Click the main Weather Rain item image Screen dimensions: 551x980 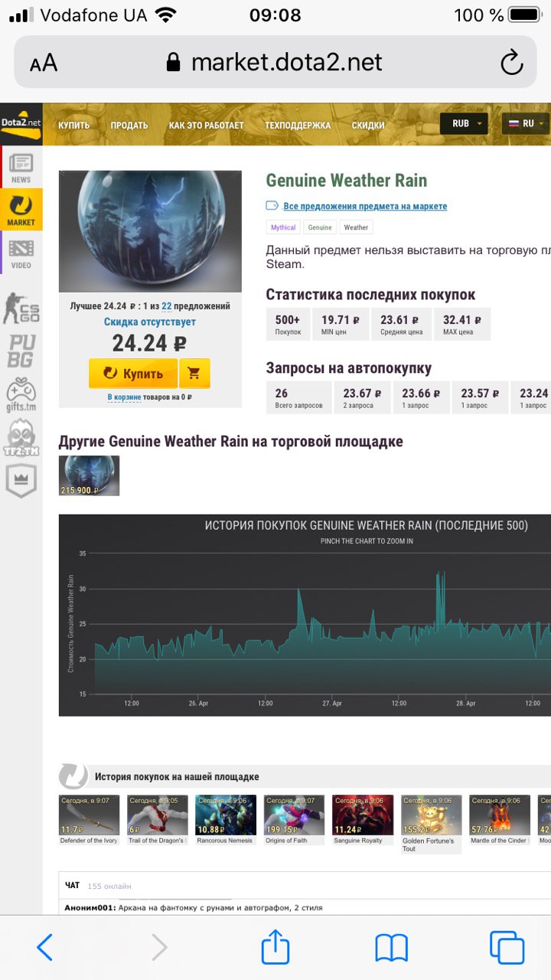[x=150, y=230]
